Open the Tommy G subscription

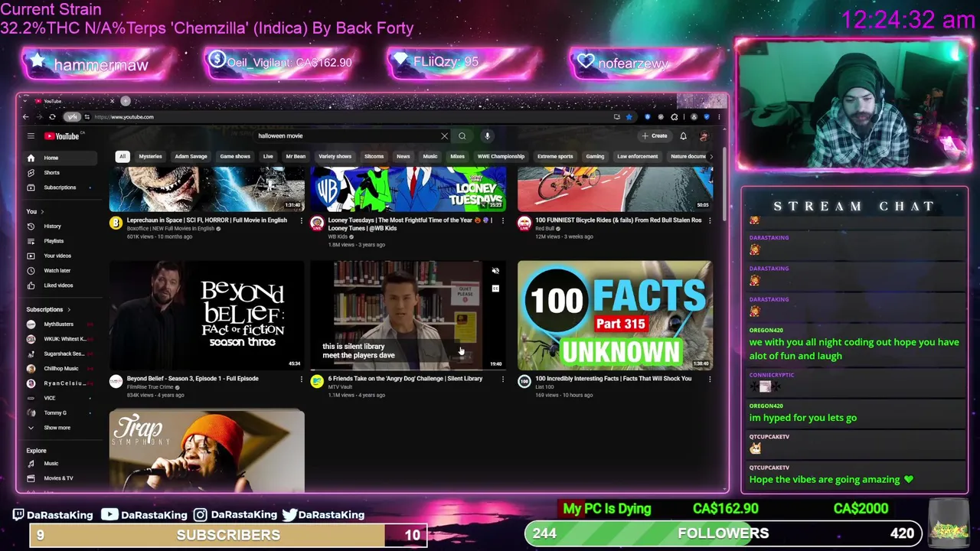coord(60,413)
